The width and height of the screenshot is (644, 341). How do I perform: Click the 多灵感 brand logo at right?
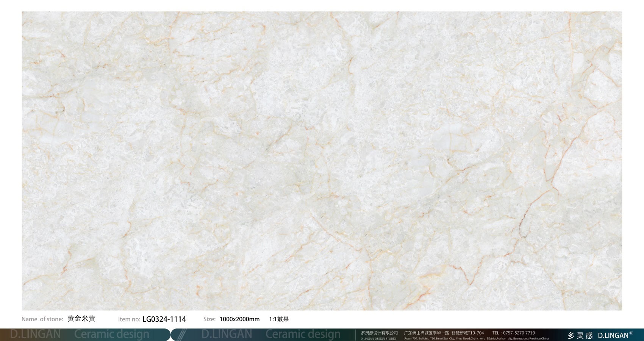coord(580,335)
